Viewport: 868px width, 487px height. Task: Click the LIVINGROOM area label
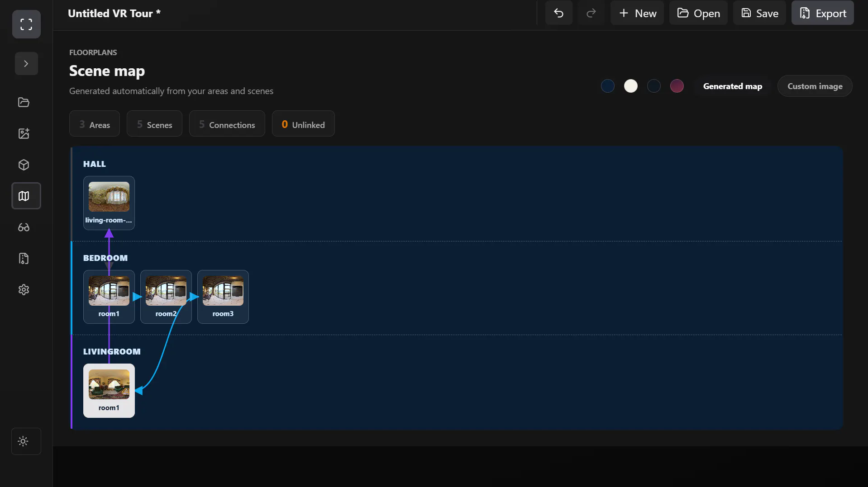[112, 352]
